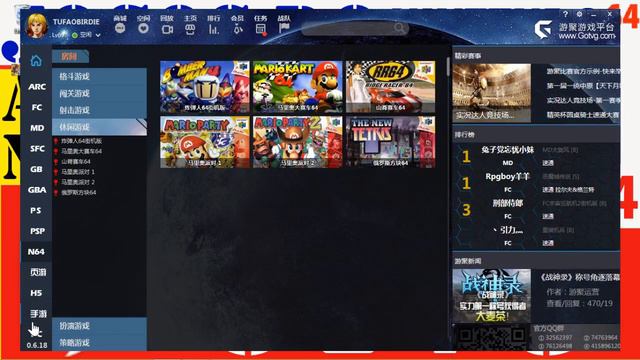Select first list entry above 马里奥大赛车64

[x=81, y=141]
